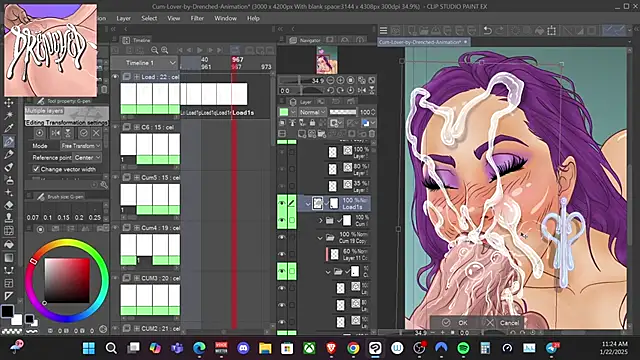Play the animation from timeline controls

click(x=200, y=50)
